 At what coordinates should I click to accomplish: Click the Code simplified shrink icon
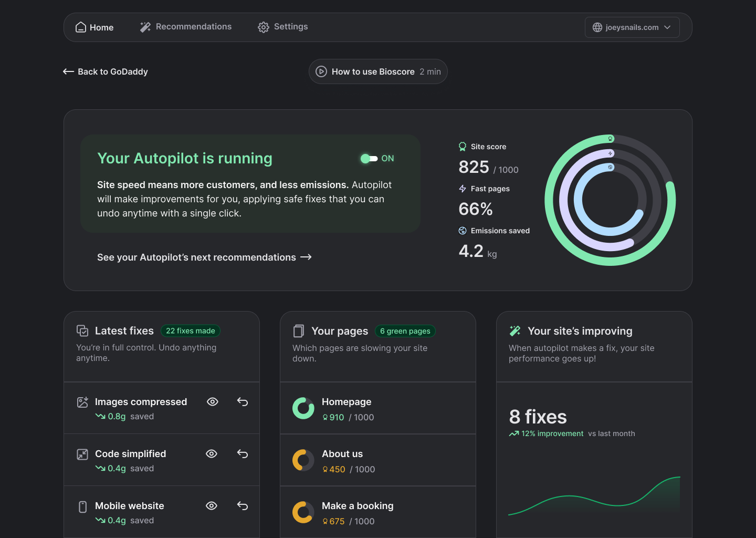tap(82, 454)
